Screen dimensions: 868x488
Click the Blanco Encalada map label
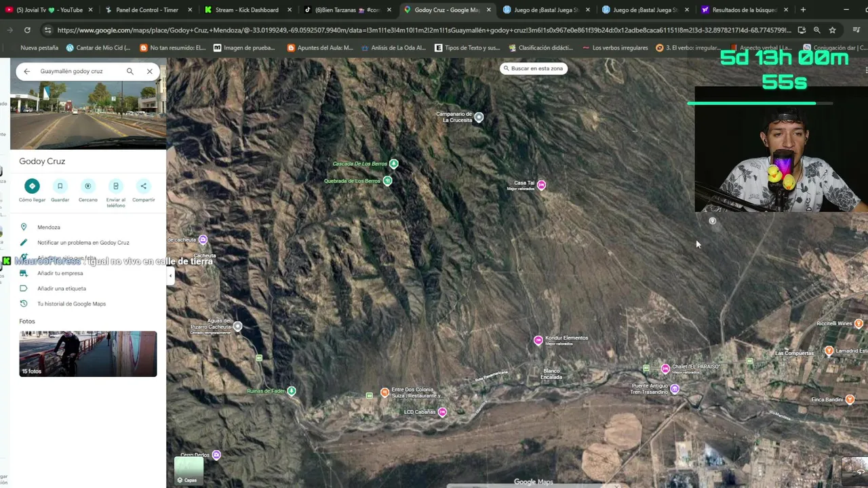click(x=551, y=374)
